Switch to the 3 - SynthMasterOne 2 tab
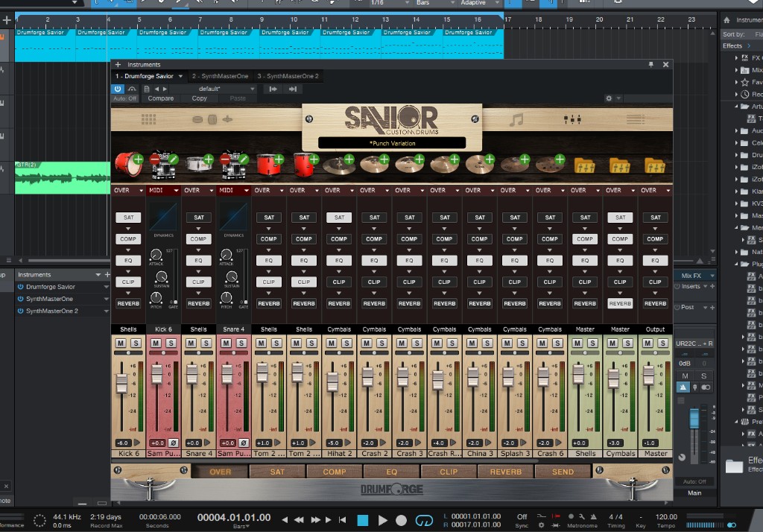Image resolution: width=763 pixels, height=532 pixels. (288, 77)
